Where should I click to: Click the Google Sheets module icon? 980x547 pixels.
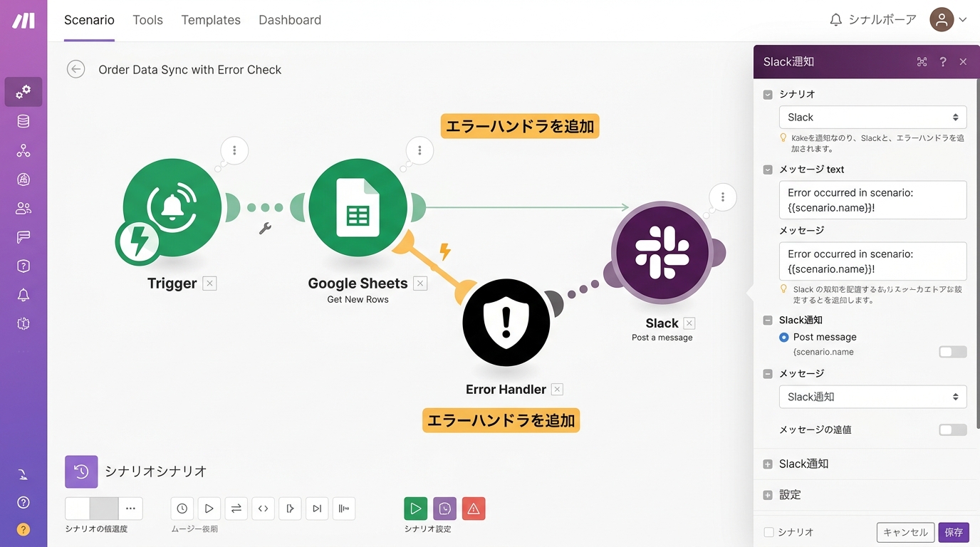coord(358,207)
